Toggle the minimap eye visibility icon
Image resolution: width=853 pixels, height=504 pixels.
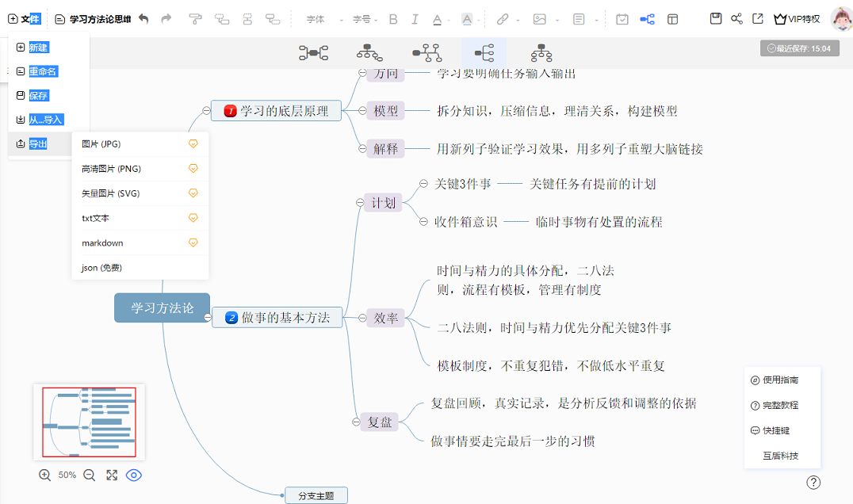pos(134,475)
